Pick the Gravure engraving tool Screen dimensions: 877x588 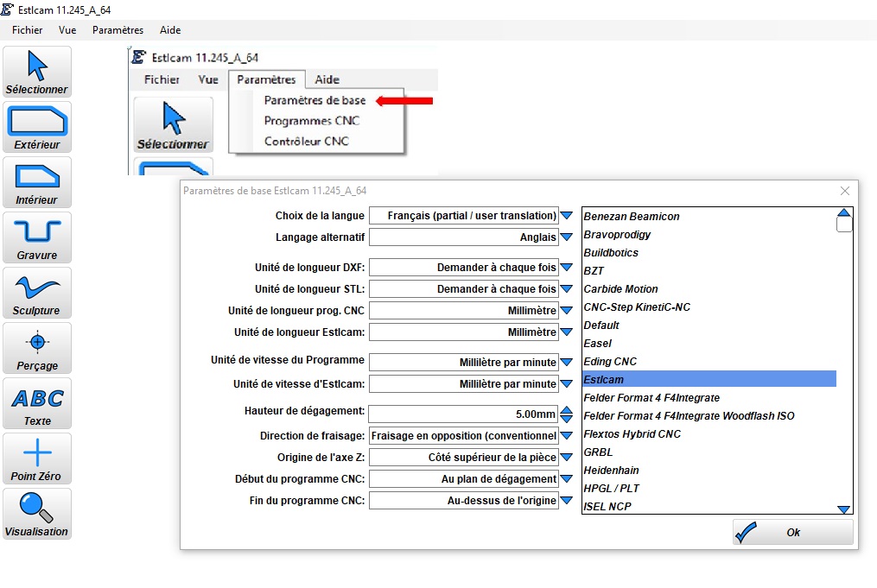coord(36,237)
